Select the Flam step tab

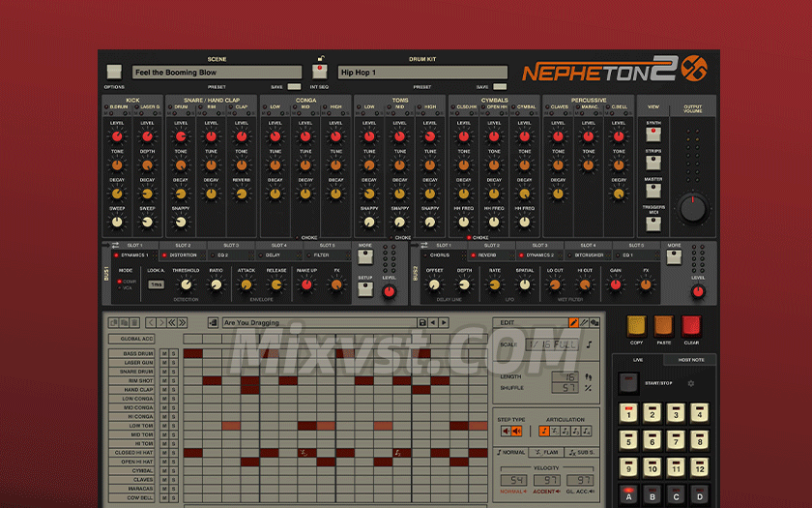[546, 452]
